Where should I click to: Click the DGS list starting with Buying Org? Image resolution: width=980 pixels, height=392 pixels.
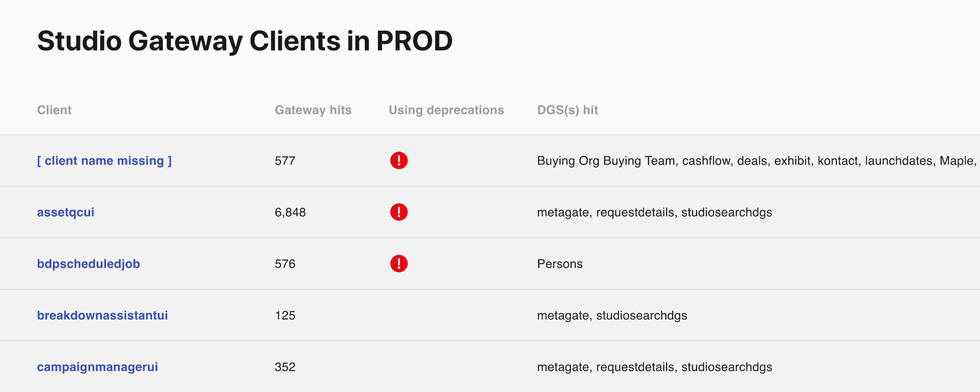click(x=756, y=161)
